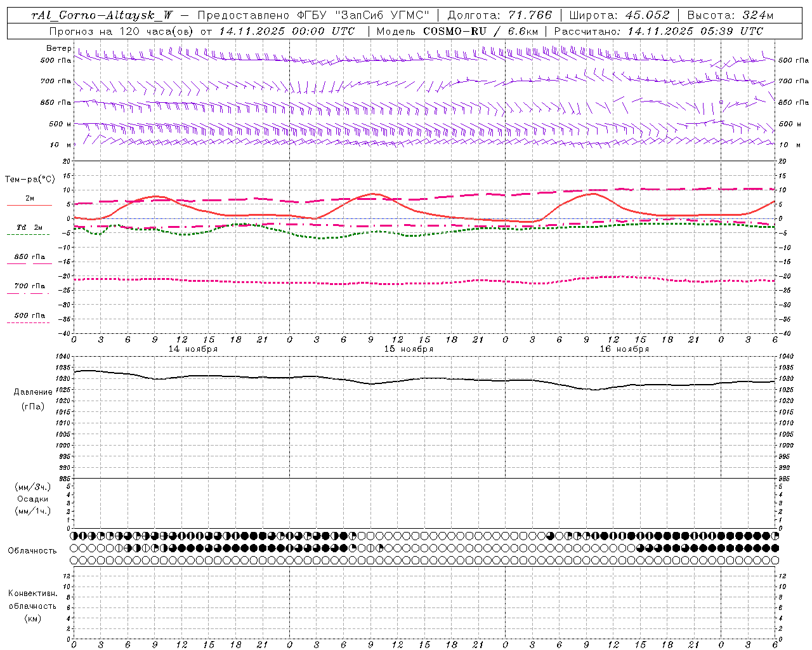Click the -40 value on left temperature axis
This screenshot has height=650, width=812.
64,334
